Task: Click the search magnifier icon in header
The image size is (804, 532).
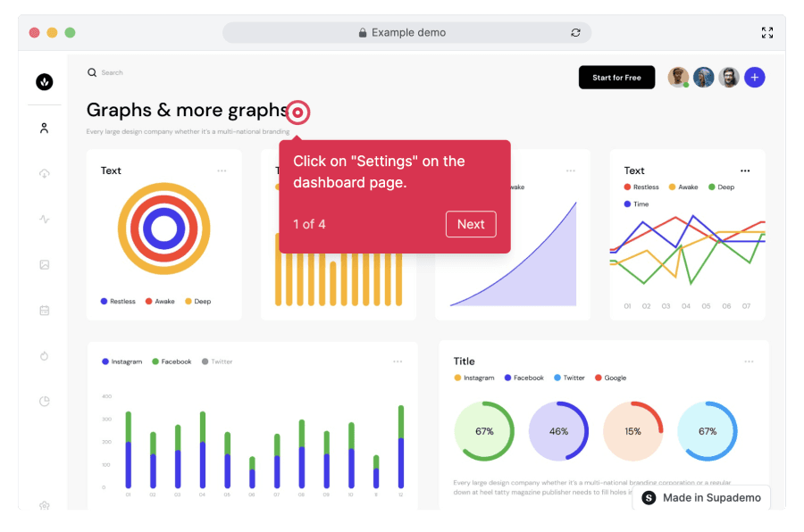Action: coord(92,72)
